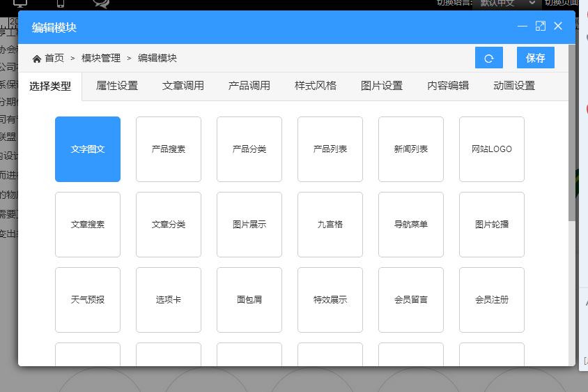Screen dimensions: 588x392
Task: Click the blue refresh icon button
Action: [488, 58]
